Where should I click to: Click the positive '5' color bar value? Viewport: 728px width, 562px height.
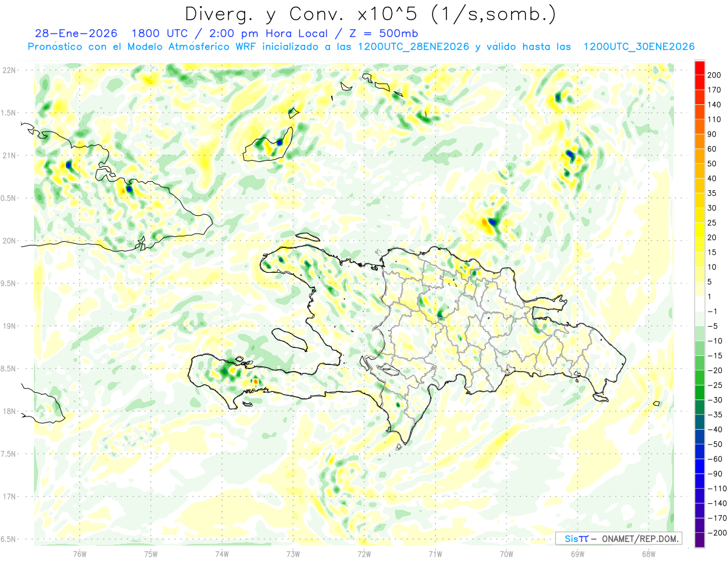click(x=710, y=282)
